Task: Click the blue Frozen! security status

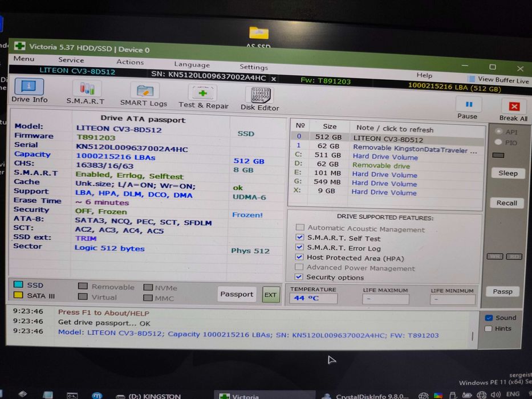Action: [247, 215]
